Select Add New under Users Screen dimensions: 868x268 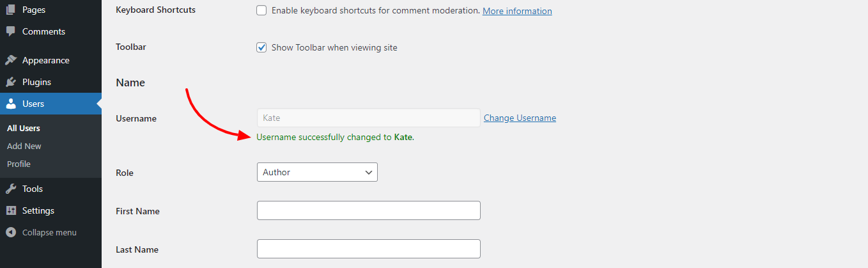pos(24,146)
